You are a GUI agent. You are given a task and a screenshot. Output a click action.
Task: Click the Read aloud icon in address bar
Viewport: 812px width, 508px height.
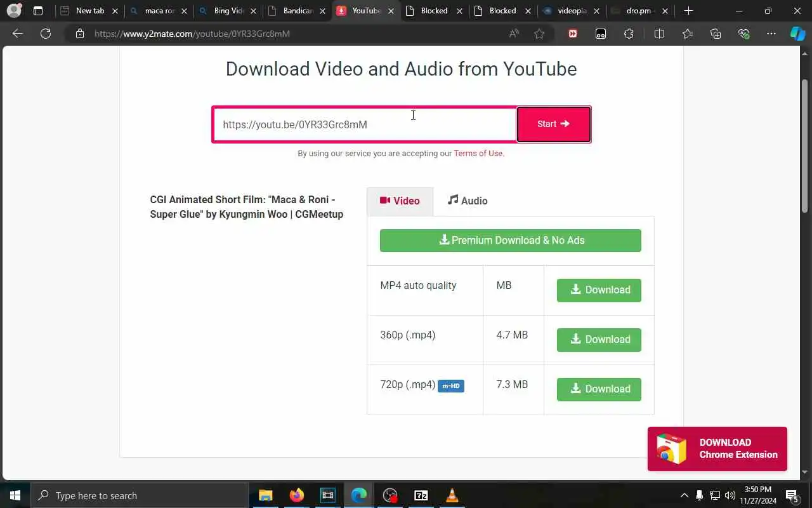pos(514,34)
